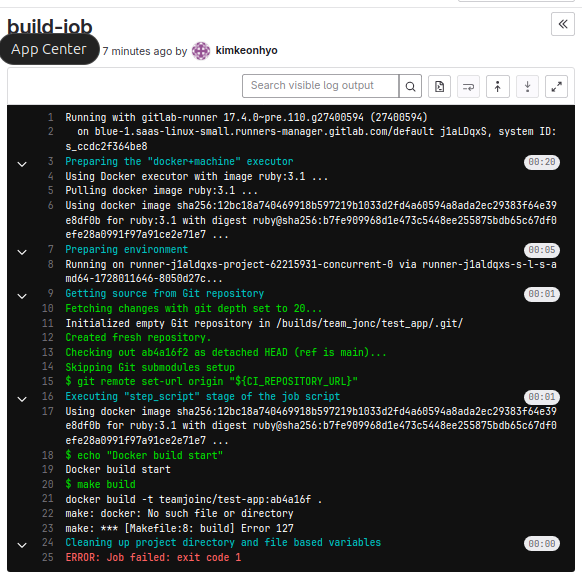Image resolution: width=582 pixels, height=587 pixels.
Task: Click line number 20 link
Action: click(48, 484)
